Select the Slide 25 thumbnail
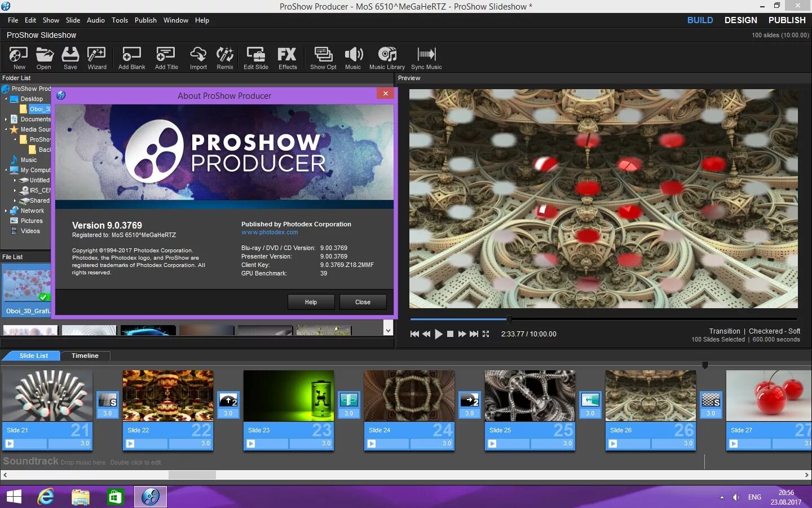 530,396
